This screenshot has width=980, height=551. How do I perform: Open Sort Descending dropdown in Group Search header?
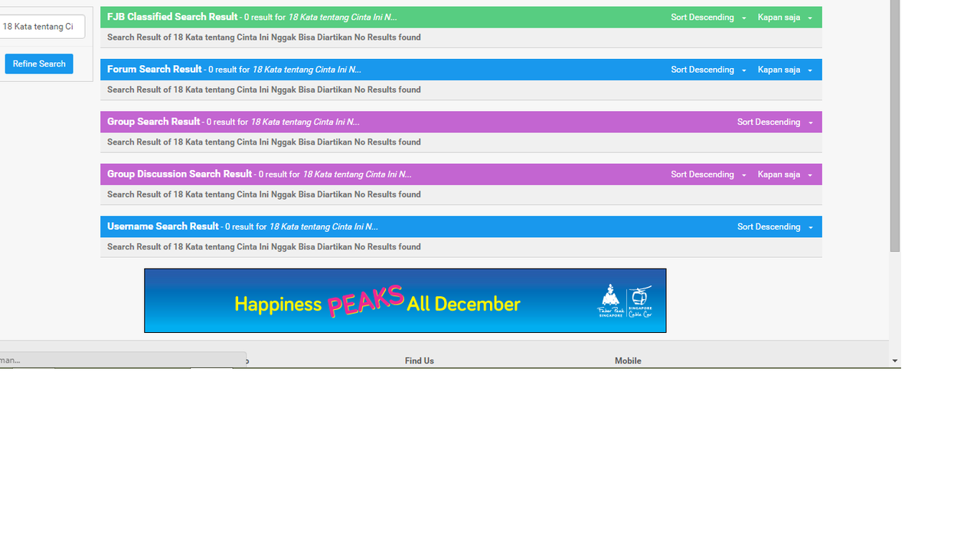775,122
